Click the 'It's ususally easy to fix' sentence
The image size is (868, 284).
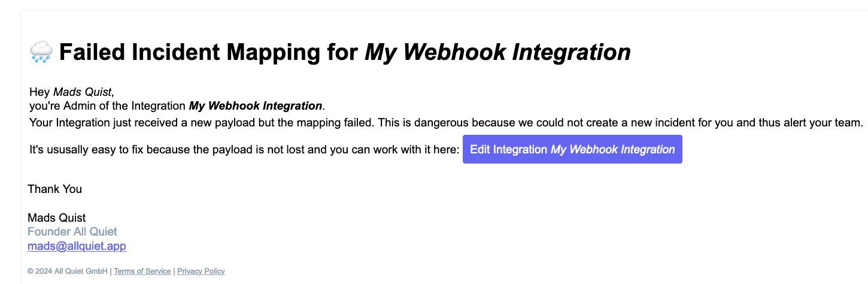click(x=244, y=150)
